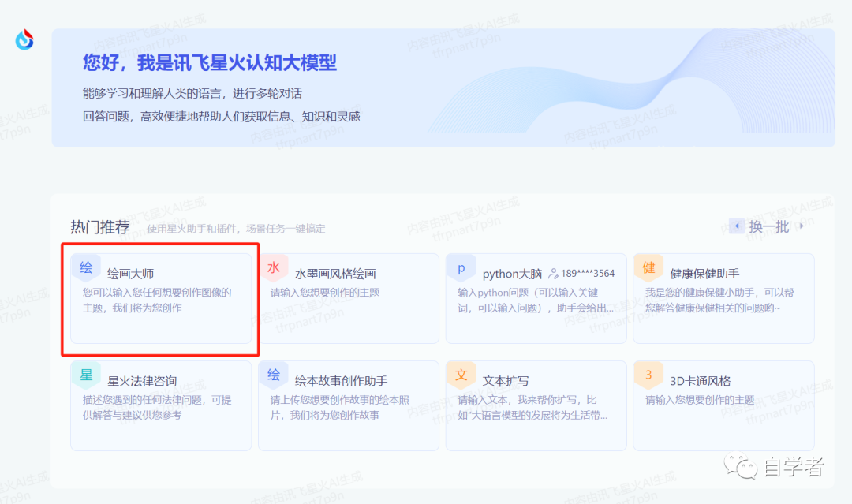Go to previous batch with left arrow

click(737, 226)
